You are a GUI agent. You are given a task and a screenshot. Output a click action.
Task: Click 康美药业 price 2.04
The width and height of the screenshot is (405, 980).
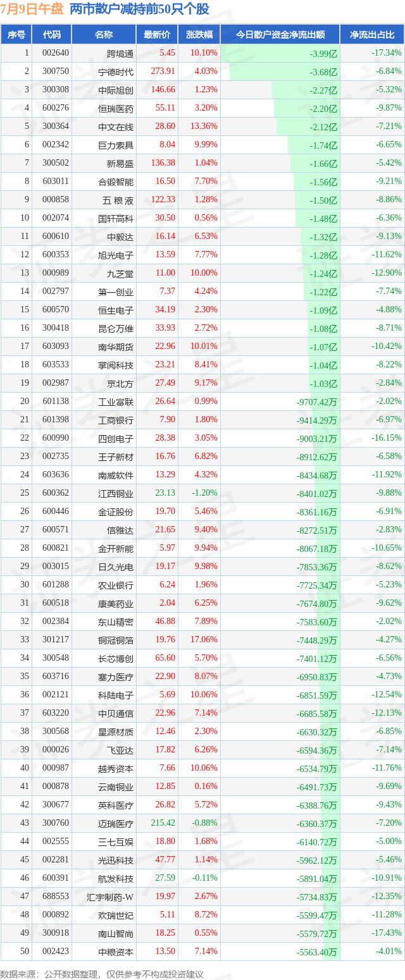[x=167, y=603]
